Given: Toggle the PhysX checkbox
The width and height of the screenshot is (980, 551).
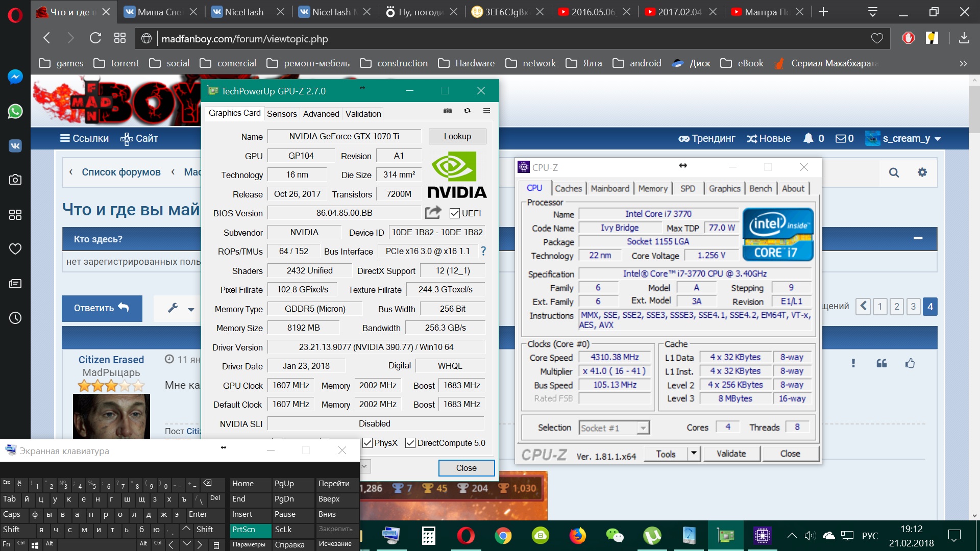Looking at the screenshot, I should [x=367, y=443].
